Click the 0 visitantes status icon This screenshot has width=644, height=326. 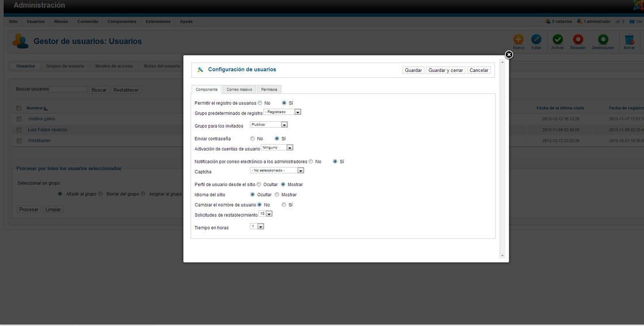pos(547,21)
